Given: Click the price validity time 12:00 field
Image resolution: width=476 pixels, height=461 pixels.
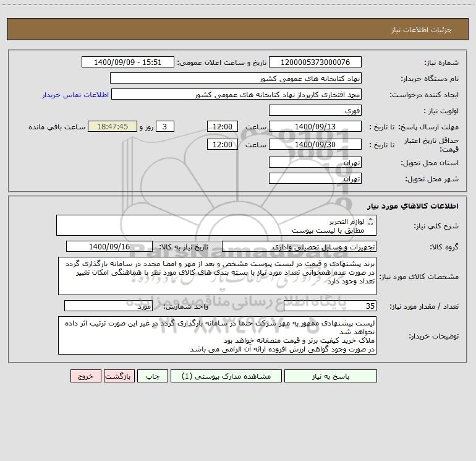Looking at the screenshot, I should (222, 144).
